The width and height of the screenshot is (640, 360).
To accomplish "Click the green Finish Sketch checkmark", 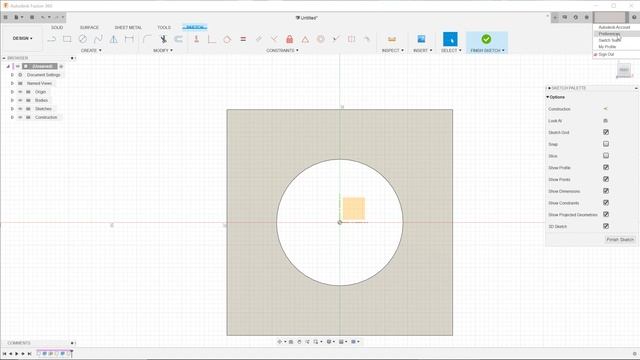I will click(486, 39).
